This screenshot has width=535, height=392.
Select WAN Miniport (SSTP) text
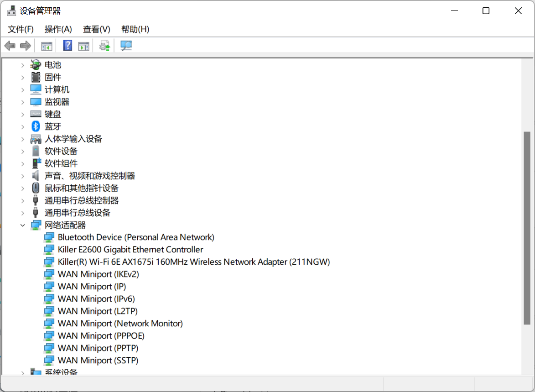pos(98,360)
